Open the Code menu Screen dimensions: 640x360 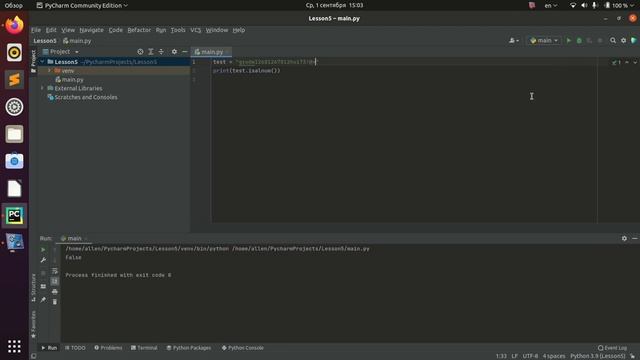[x=116, y=30]
